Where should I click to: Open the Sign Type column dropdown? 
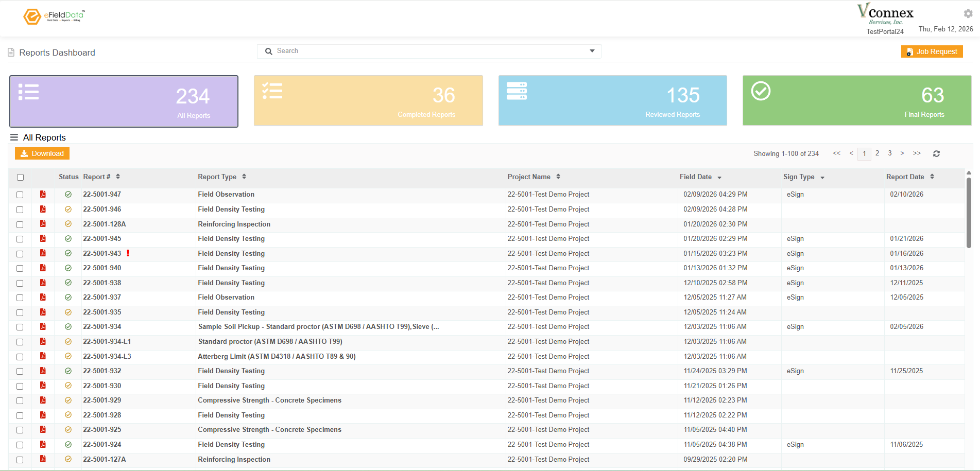822,177
